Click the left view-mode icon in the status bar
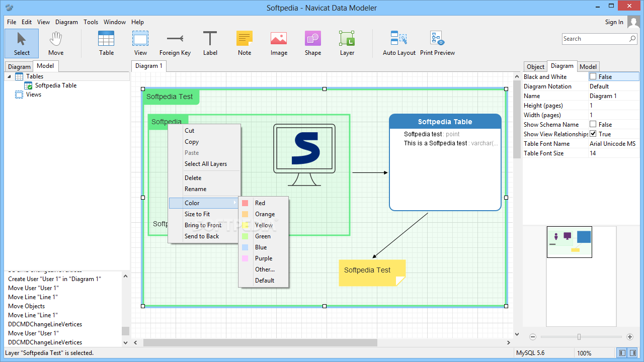The width and height of the screenshot is (644, 362). (622, 353)
